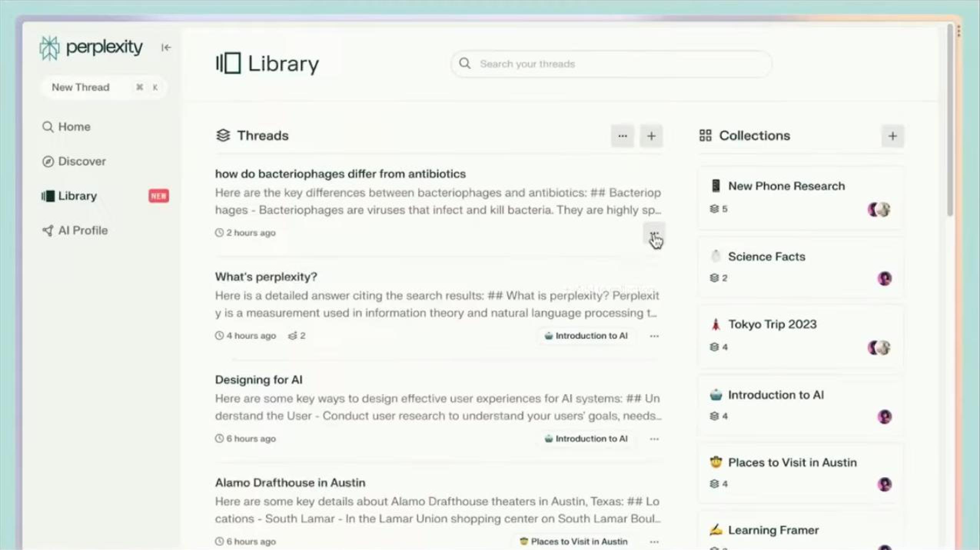The width and height of the screenshot is (980, 550).
Task: Click the robot icon on Introduction to AI card
Action: [716, 395]
